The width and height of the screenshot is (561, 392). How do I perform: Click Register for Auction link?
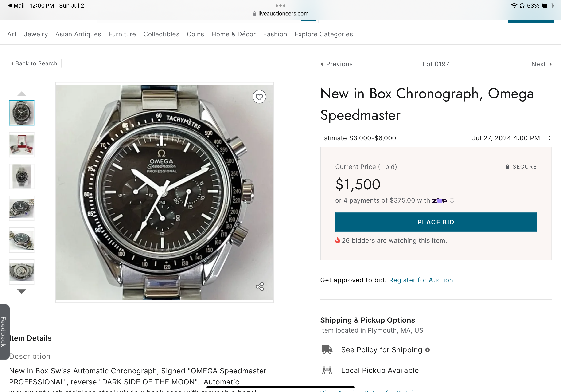[x=421, y=280]
